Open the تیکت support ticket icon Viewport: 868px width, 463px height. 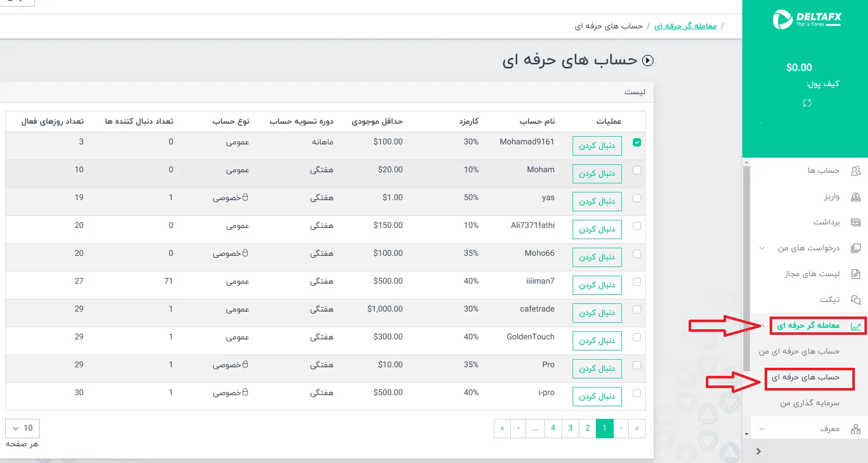(856, 299)
